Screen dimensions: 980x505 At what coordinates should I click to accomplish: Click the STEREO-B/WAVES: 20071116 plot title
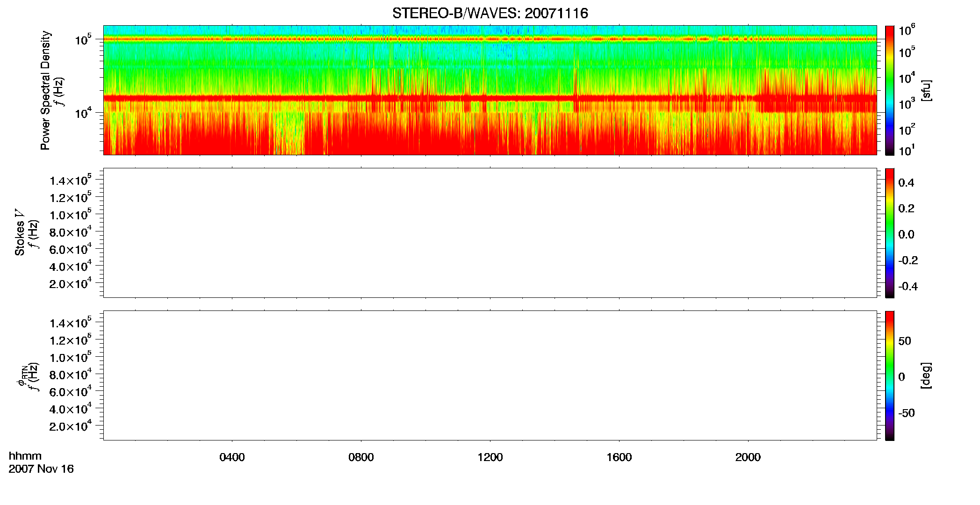coord(490,13)
